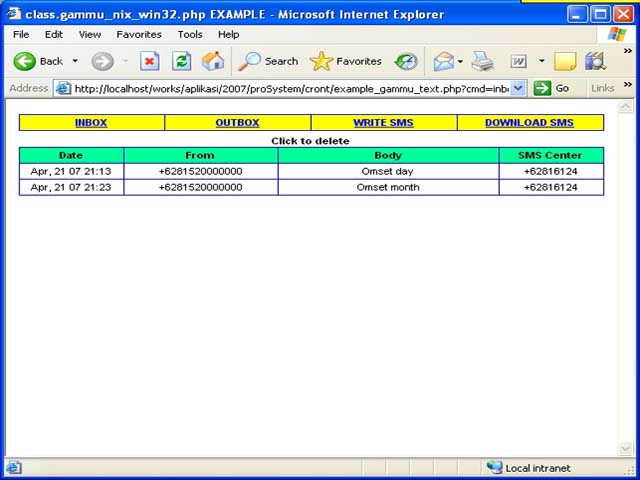Go to the Home page icon

pyautogui.click(x=213, y=61)
